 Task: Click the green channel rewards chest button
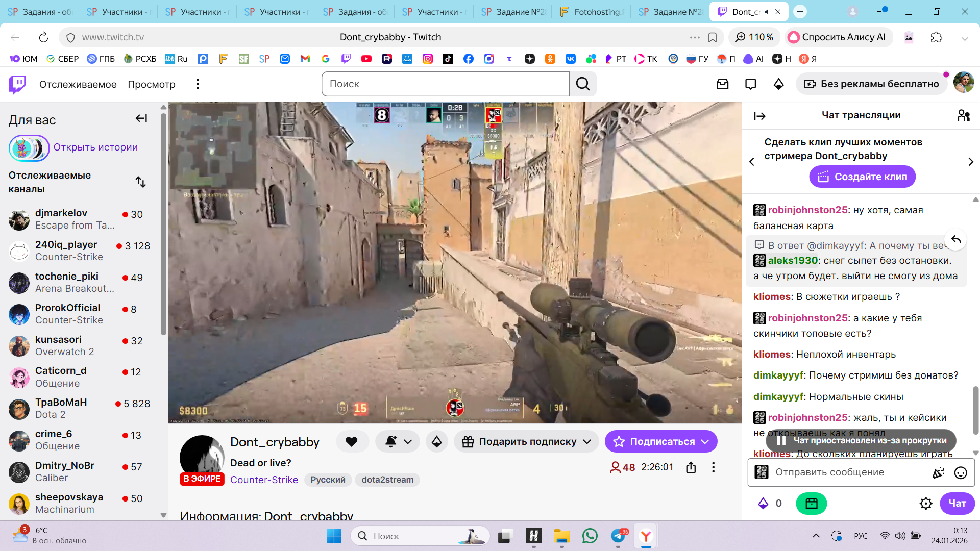811,504
